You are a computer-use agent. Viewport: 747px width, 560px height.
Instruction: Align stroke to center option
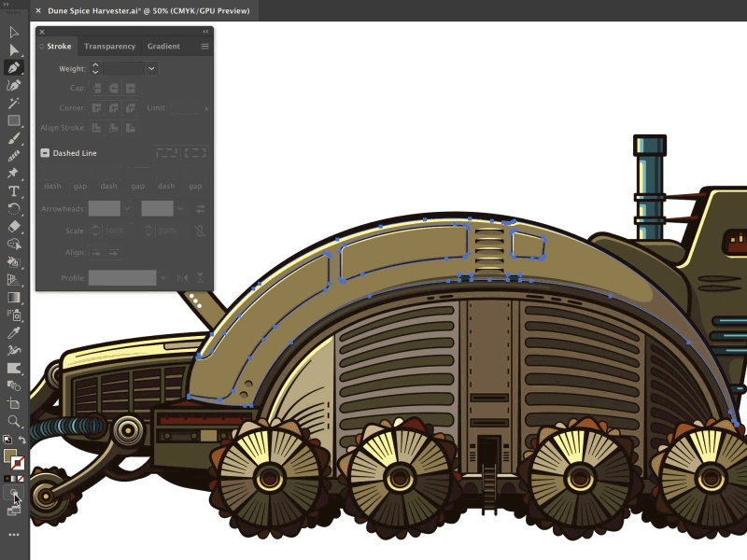[97, 128]
